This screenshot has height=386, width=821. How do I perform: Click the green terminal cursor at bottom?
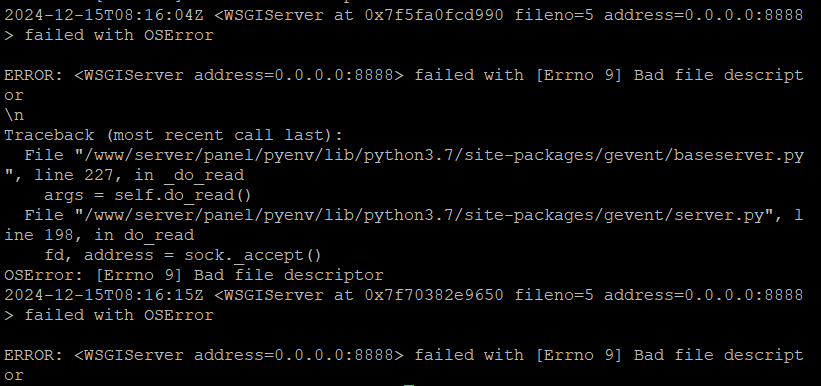(408, 384)
